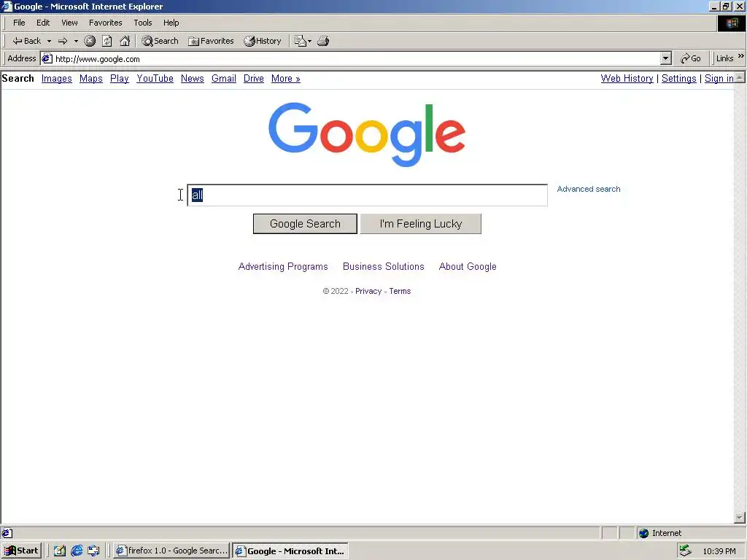Print the page with the printer icon
This screenshot has width=747, height=560.
(323, 41)
